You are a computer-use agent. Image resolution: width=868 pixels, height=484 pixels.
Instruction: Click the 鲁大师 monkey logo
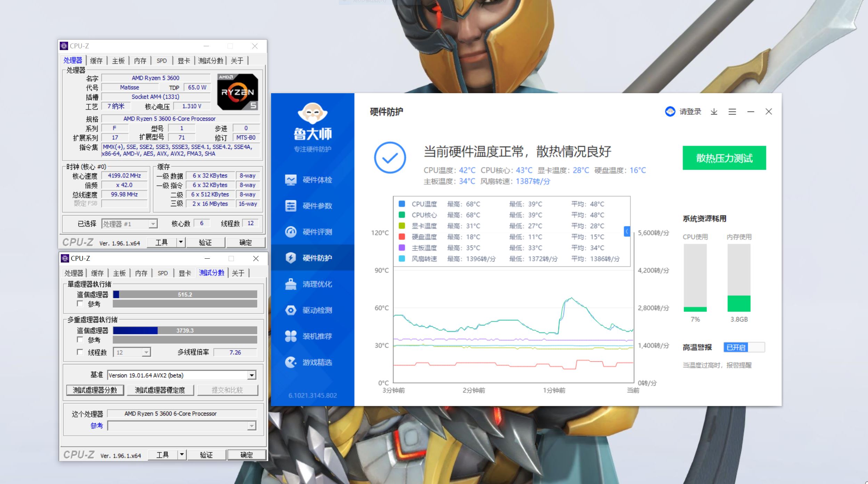(x=312, y=113)
